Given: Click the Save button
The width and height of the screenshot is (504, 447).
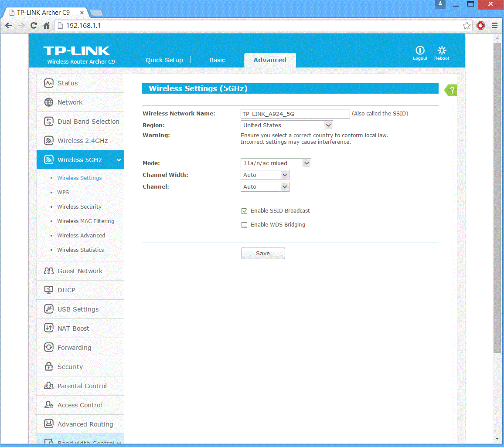Looking at the screenshot, I should pyautogui.click(x=263, y=254).
